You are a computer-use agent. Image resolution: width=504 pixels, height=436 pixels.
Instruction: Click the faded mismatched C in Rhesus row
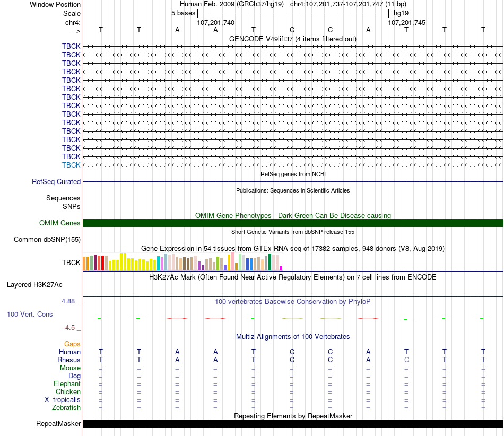click(406, 360)
